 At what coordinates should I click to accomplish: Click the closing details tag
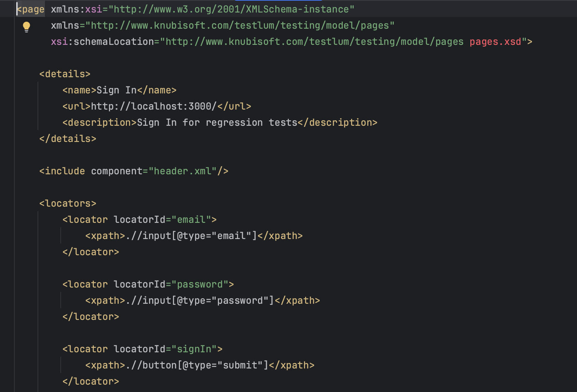68,139
